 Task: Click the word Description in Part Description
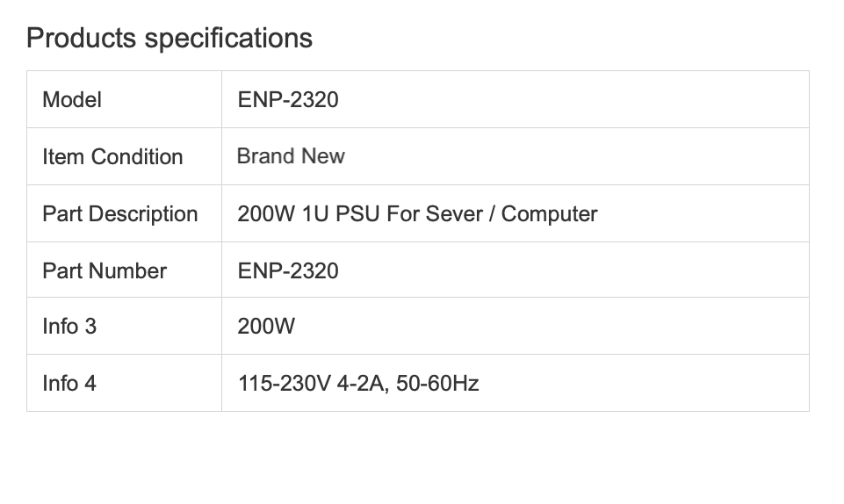143,214
